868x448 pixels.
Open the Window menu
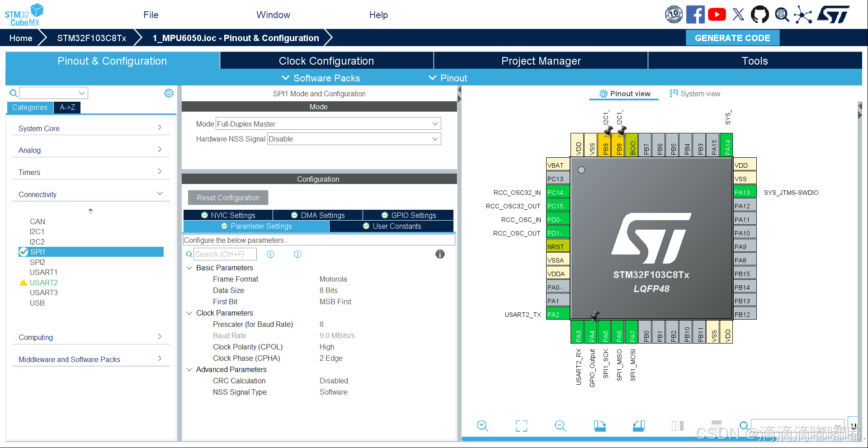[273, 15]
